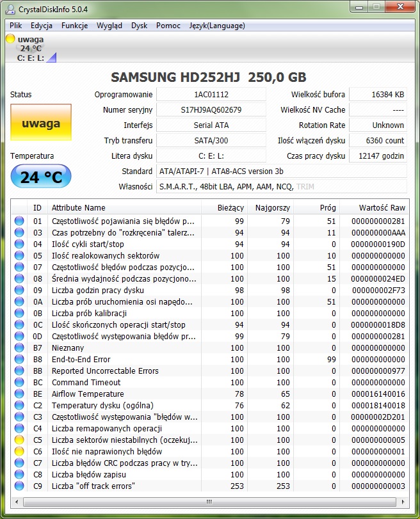
Task: Click the Wielkość bufora field 16384 KB
Action: [378, 94]
